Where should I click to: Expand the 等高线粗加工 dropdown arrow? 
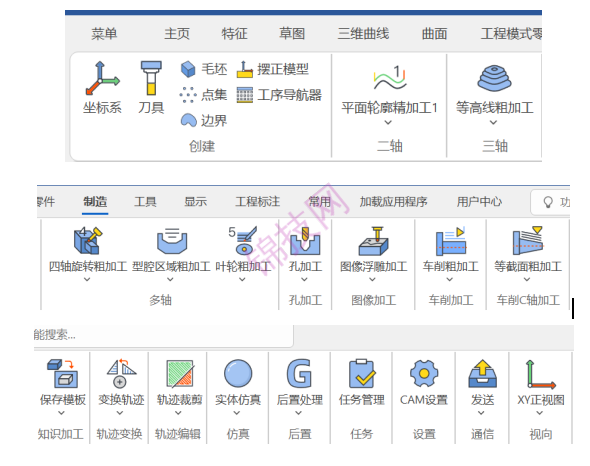pyautogui.click(x=493, y=122)
